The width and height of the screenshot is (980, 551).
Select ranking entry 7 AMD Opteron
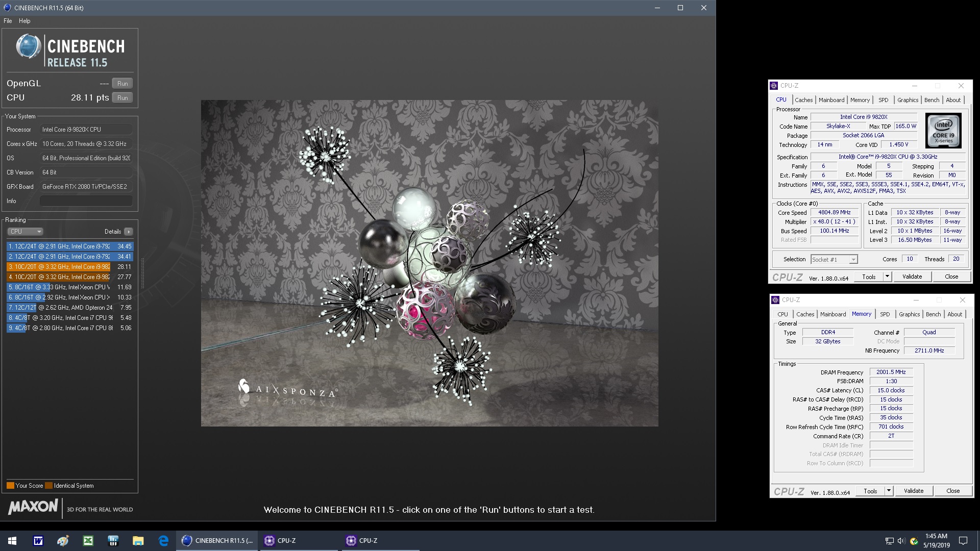[70, 308]
